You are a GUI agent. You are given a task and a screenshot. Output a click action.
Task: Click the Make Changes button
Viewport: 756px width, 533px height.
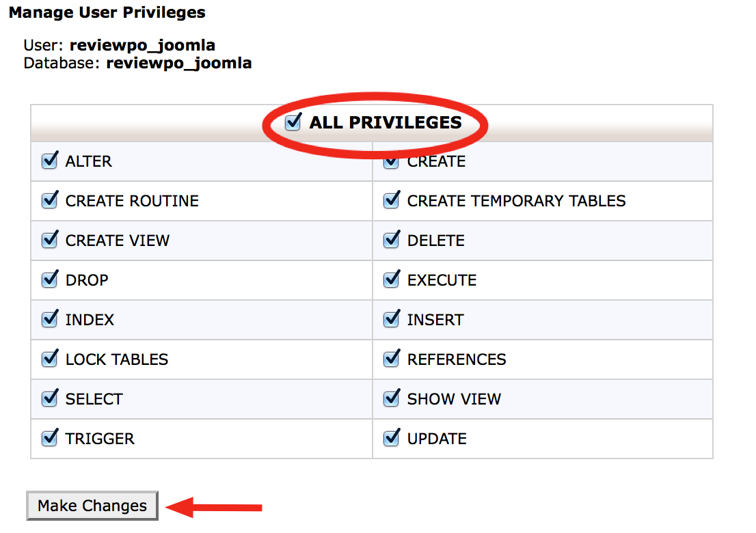[92, 506]
